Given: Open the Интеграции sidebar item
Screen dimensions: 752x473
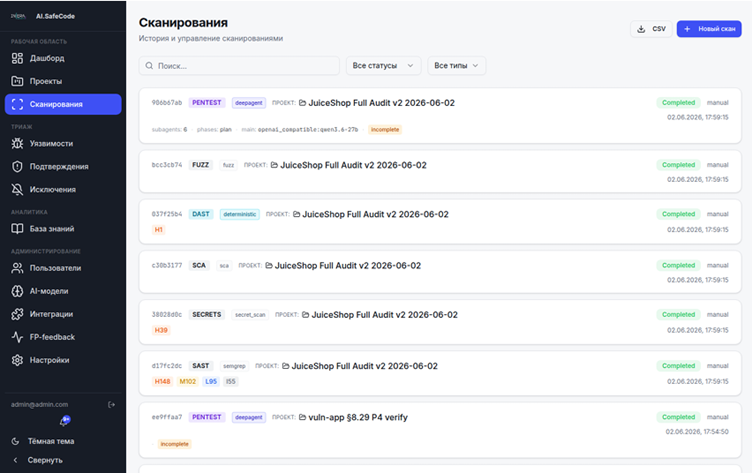Looking at the screenshot, I should (63, 314).
